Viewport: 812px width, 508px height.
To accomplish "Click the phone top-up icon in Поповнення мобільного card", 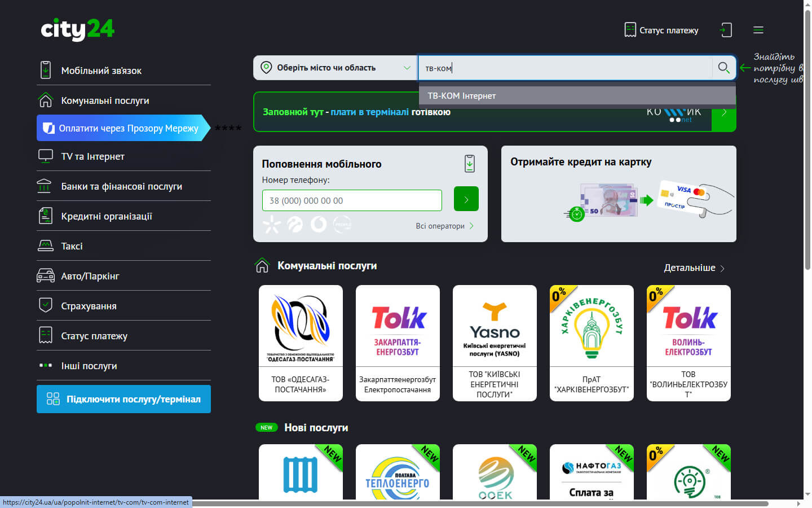I will pyautogui.click(x=470, y=164).
